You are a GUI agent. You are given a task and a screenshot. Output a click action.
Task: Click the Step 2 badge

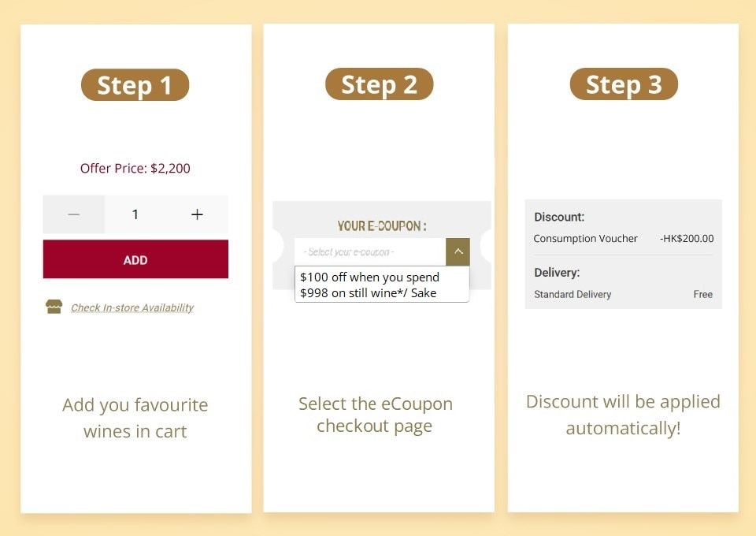coord(379,84)
